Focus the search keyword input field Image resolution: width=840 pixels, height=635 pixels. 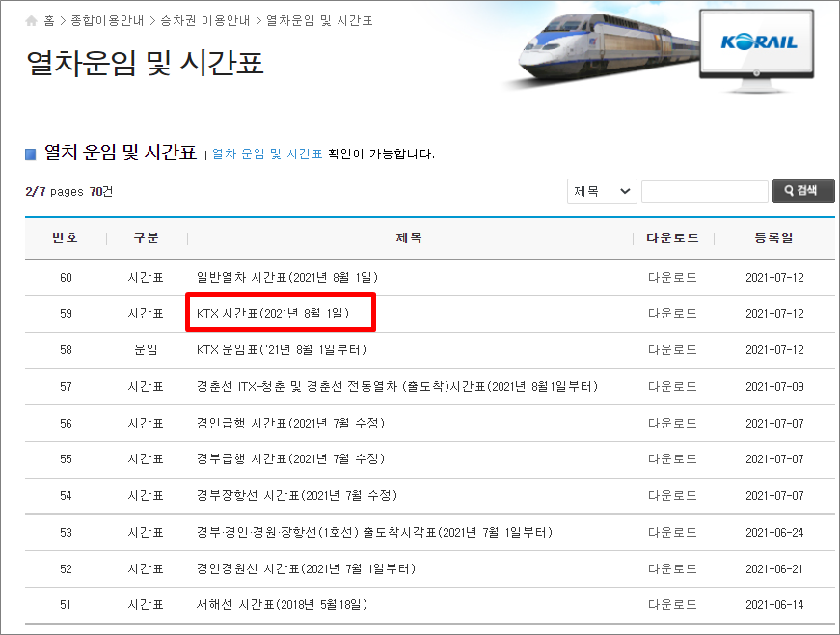tap(704, 191)
